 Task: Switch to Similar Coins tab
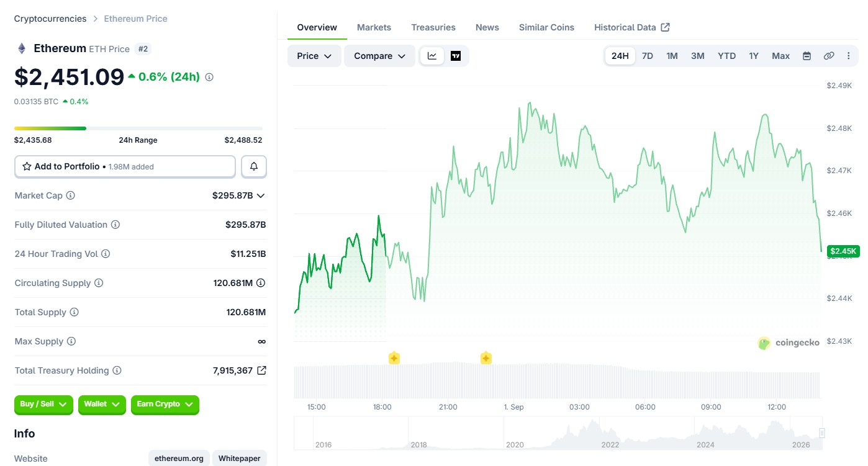[x=546, y=27]
